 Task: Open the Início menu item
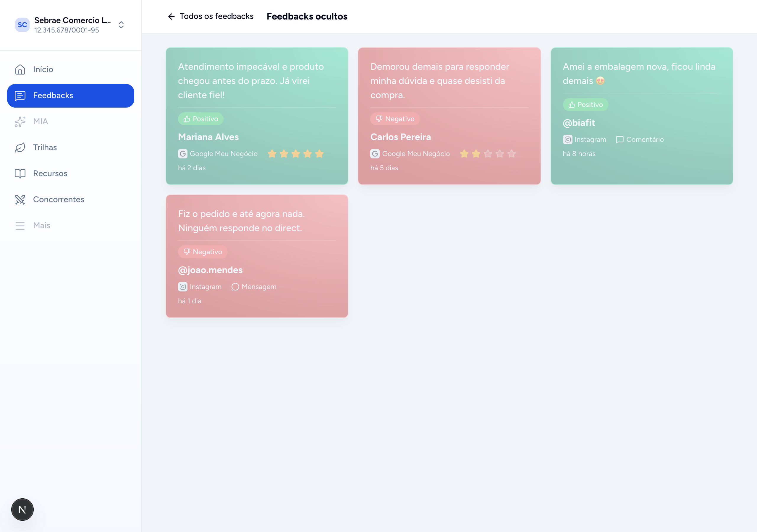tap(71, 69)
